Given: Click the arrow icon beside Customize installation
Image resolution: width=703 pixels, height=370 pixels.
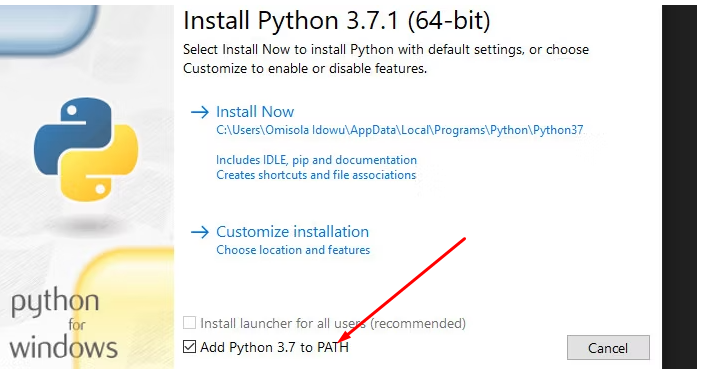Looking at the screenshot, I should (x=200, y=232).
